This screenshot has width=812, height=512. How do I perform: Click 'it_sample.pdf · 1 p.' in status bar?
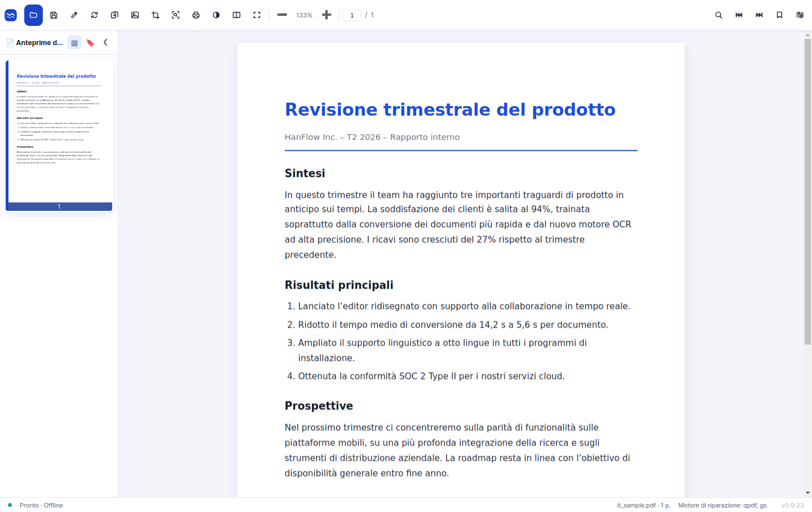(x=643, y=505)
